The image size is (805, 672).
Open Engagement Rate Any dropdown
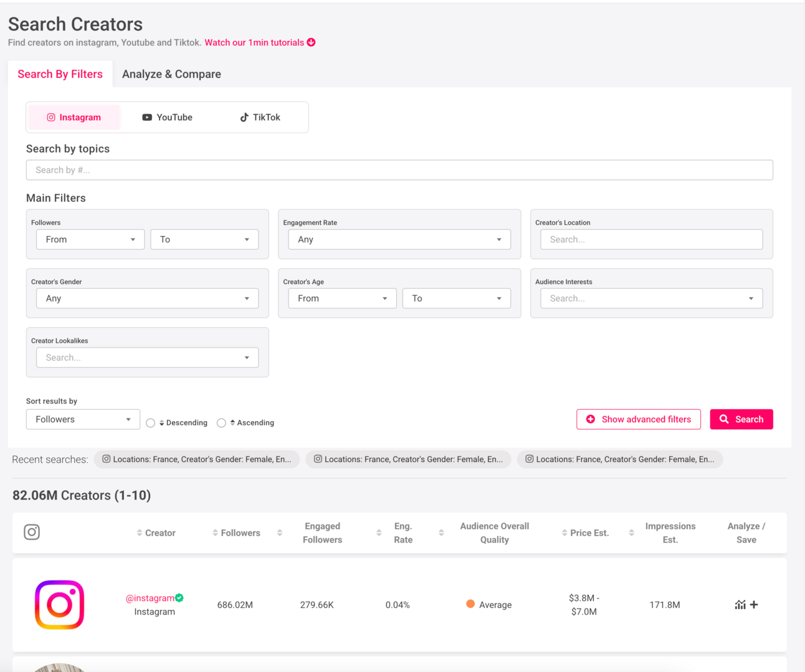(x=399, y=239)
